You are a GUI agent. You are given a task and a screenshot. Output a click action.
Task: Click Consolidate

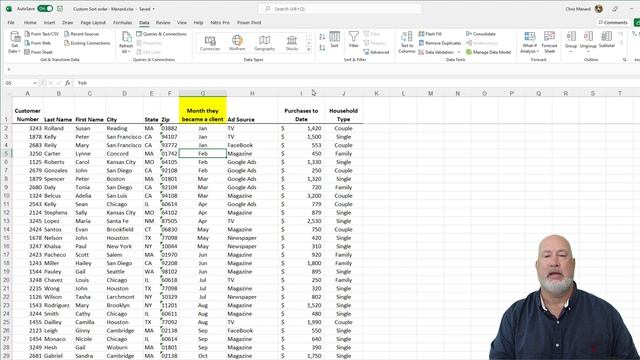tap(481, 34)
